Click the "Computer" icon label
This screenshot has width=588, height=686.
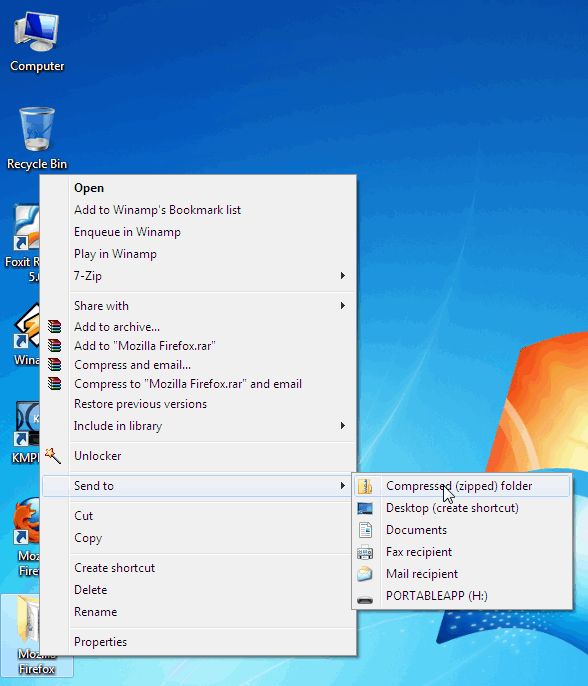(37, 66)
